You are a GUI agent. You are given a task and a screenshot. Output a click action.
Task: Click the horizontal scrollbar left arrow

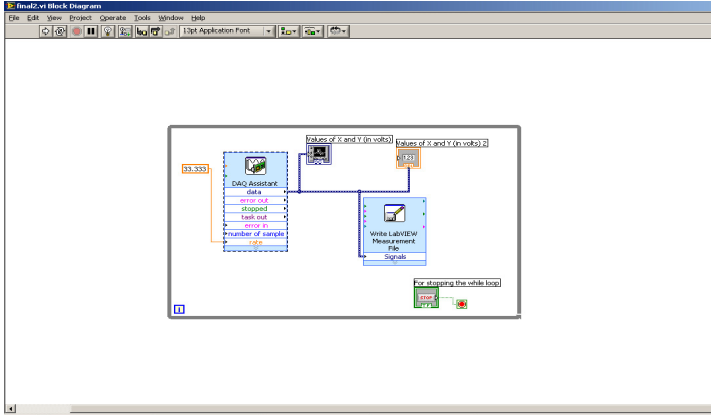(10, 409)
